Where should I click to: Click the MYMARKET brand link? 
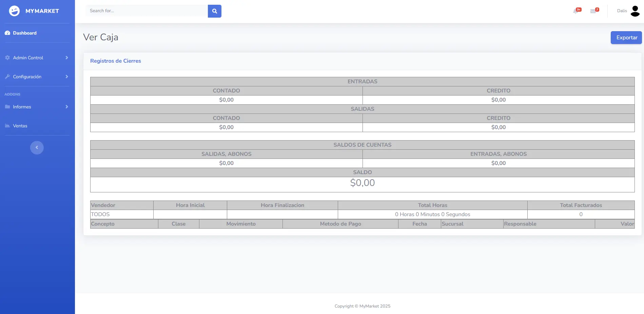click(42, 11)
